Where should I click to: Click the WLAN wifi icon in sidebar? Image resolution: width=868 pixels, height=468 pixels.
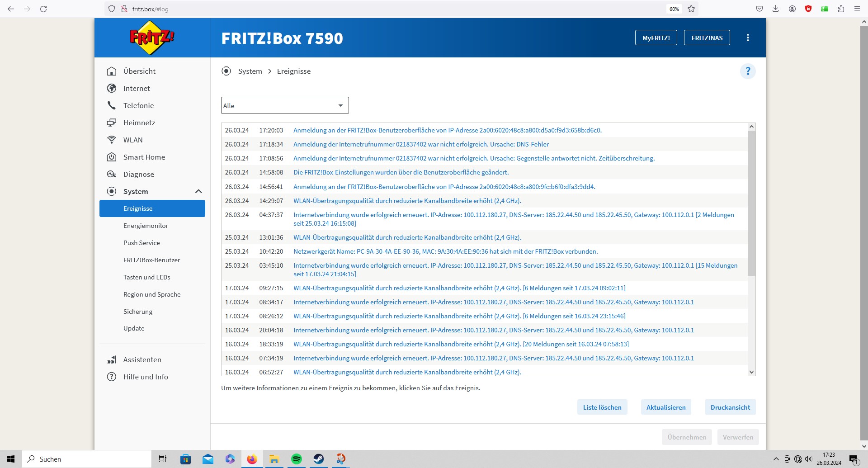(112, 140)
